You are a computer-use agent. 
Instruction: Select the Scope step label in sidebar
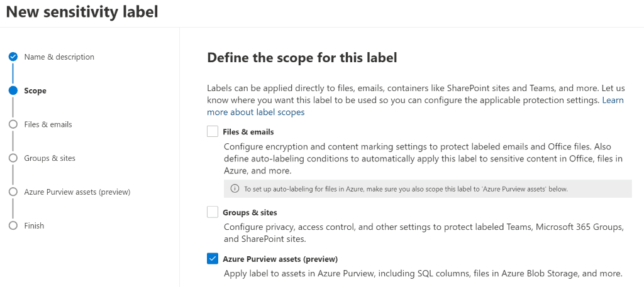coord(35,90)
